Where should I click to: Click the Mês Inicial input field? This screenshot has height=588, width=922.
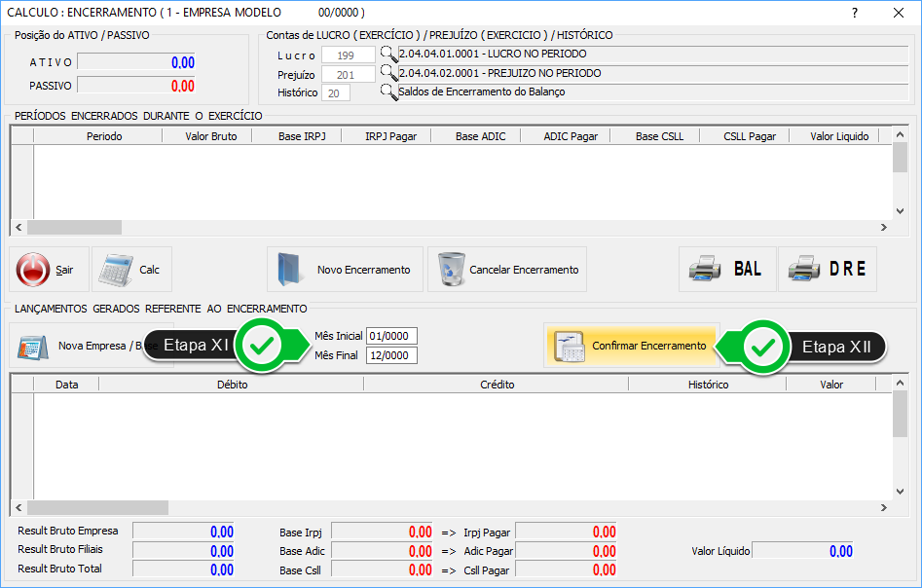pos(391,336)
